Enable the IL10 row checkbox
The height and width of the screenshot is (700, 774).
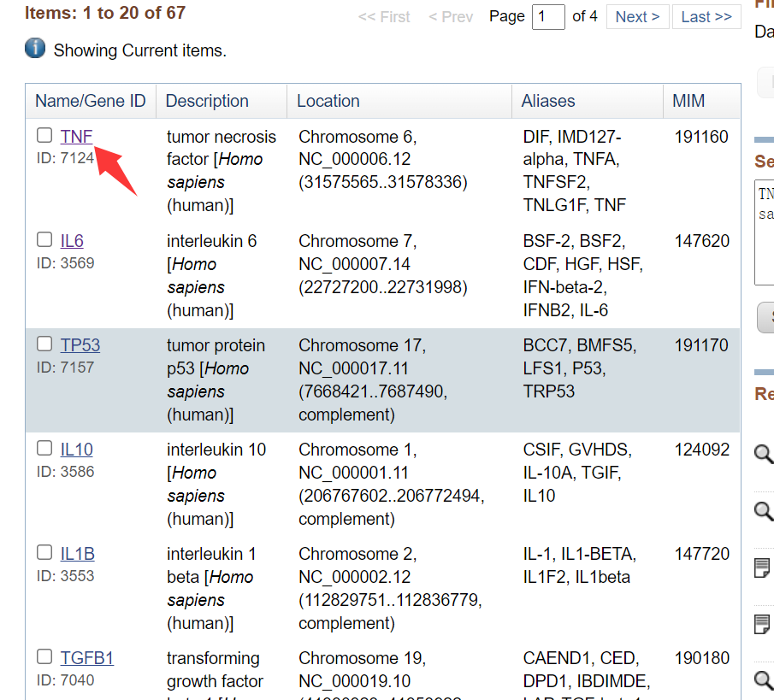[x=44, y=448]
